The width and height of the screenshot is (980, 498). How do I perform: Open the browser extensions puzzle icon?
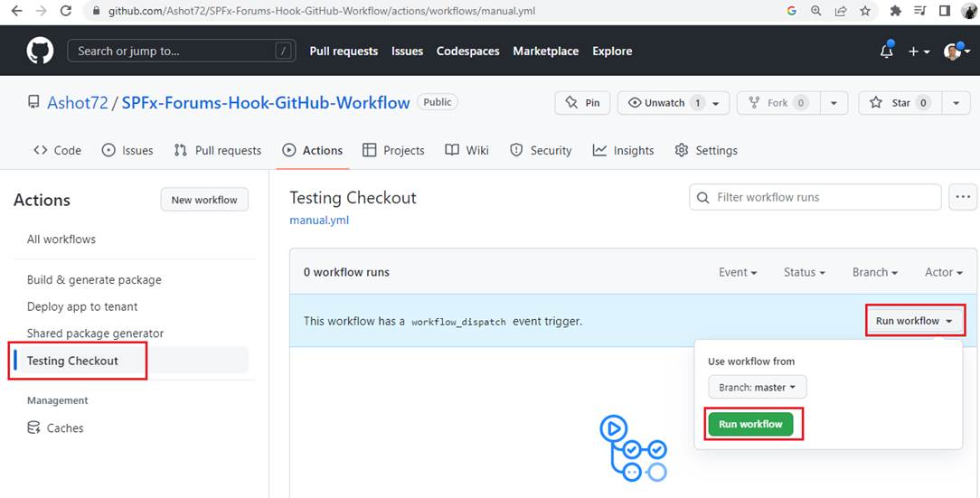[x=895, y=11]
